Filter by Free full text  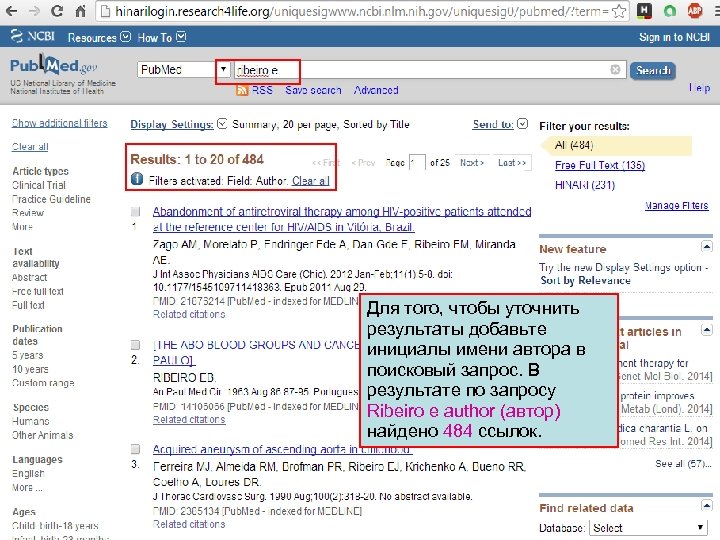point(38,291)
